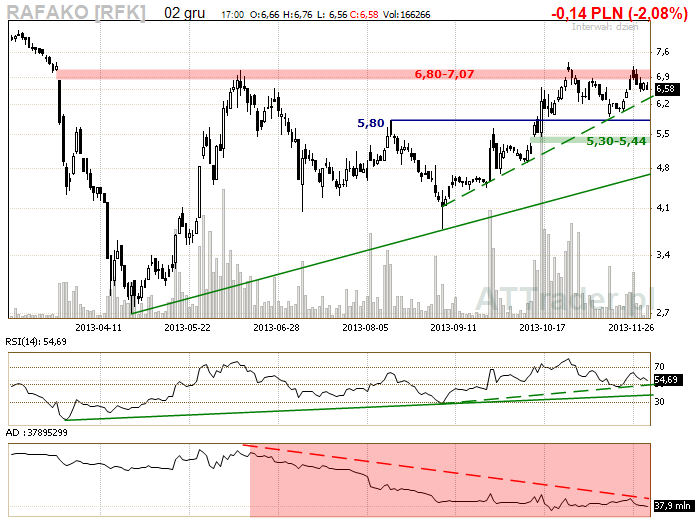Click the 5,80 level label

[x=371, y=123]
